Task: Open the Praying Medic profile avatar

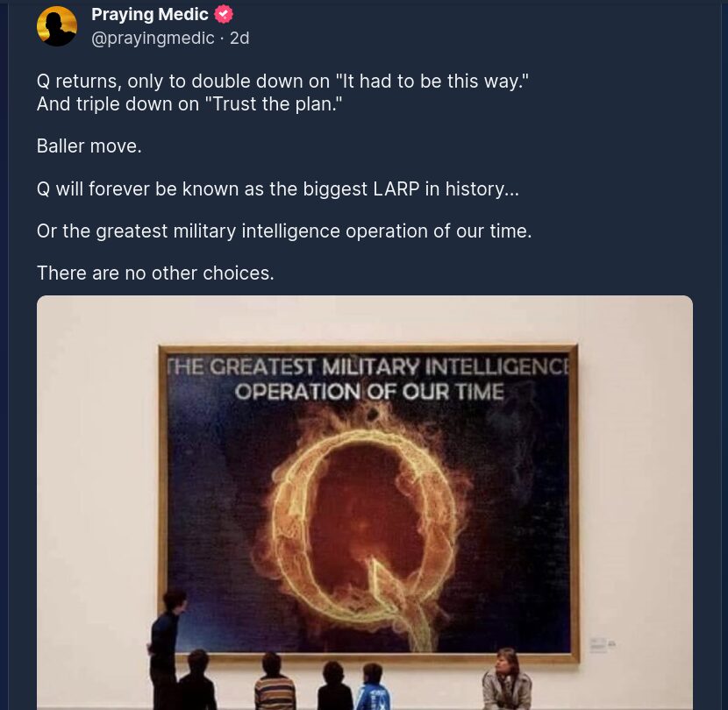Action: [57, 26]
